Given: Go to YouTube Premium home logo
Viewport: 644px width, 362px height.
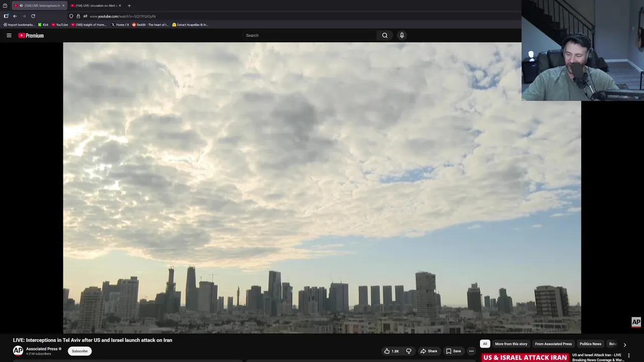Looking at the screenshot, I should 31,35.
